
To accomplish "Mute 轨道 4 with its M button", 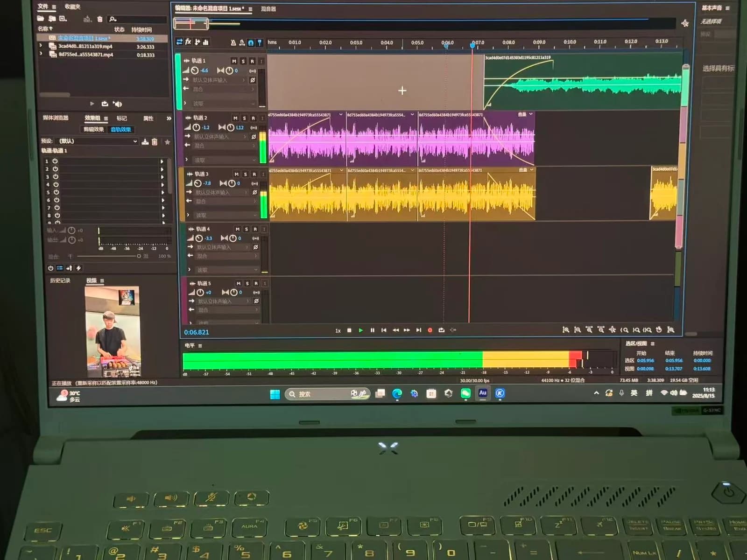I will tap(238, 229).
